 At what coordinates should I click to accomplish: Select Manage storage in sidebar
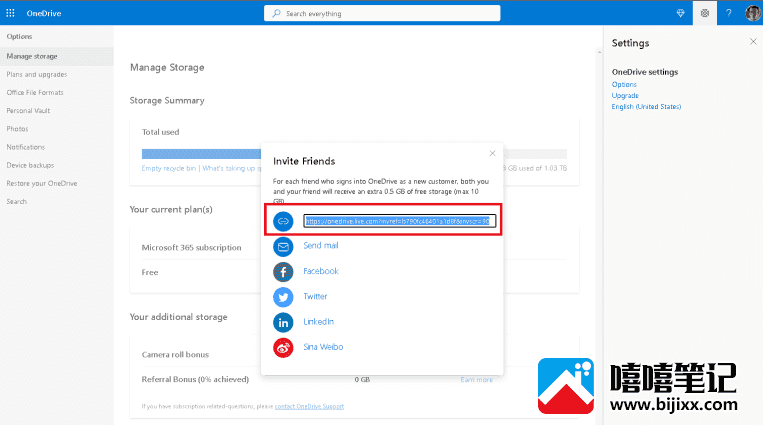tap(56, 56)
